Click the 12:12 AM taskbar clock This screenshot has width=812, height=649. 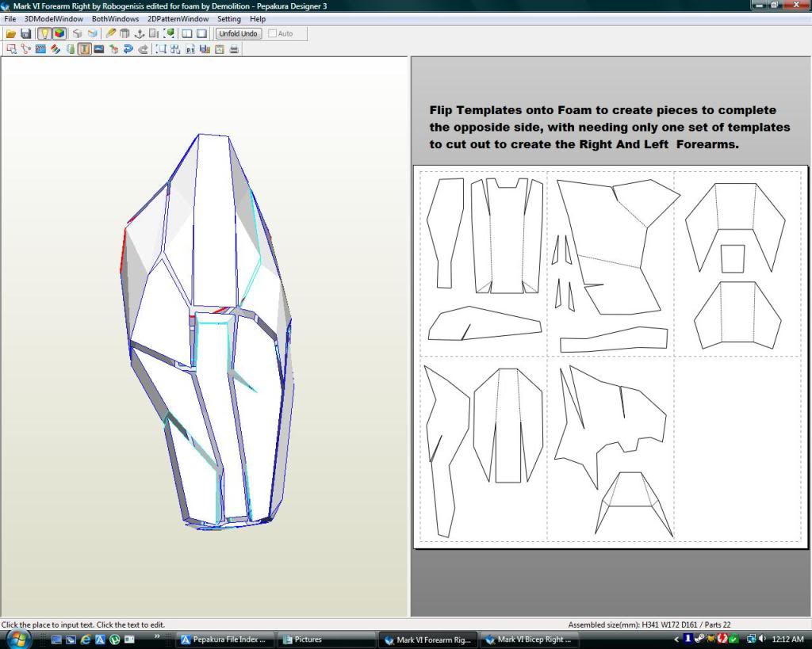(x=787, y=639)
